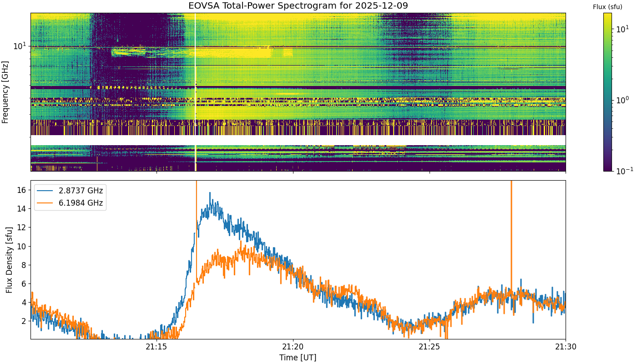This screenshot has height=364, width=637.
Task: Click the 'Flux (sfu)' colorbar label
Action: coord(607,7)
